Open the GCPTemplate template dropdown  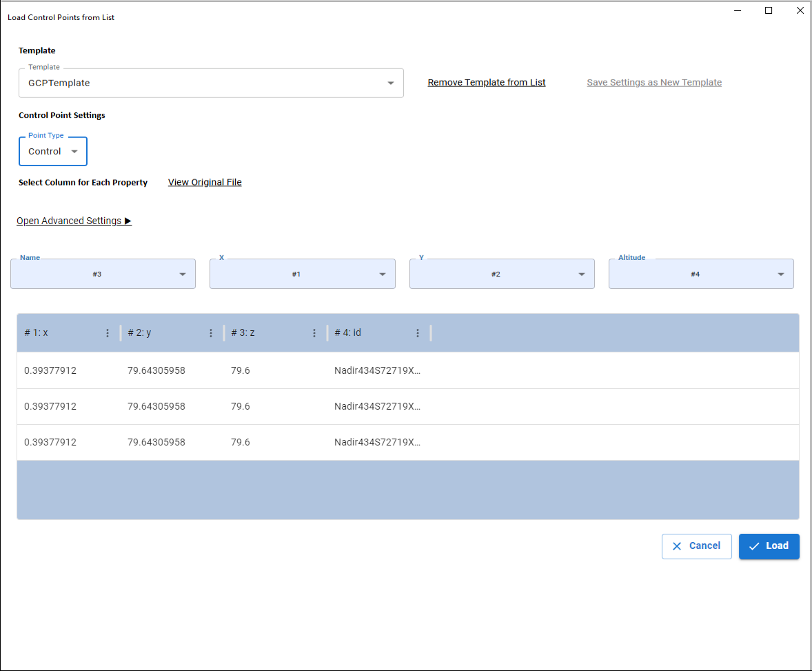tap(212, 83)
